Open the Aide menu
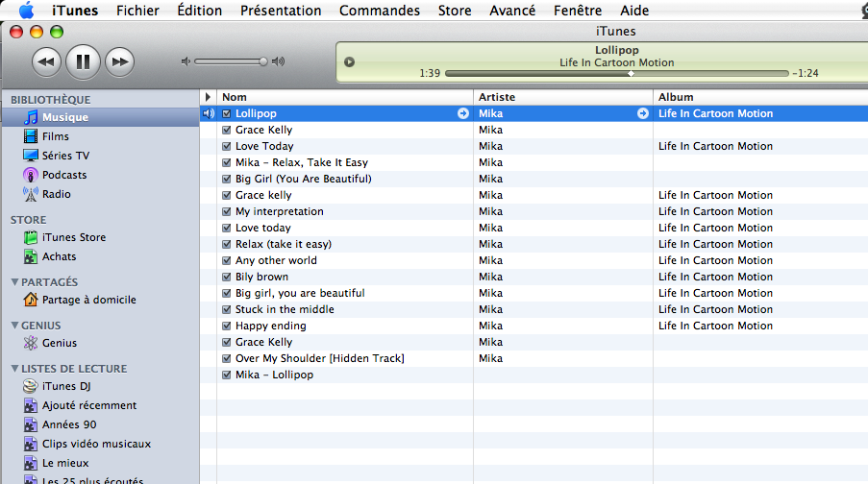 634,10
